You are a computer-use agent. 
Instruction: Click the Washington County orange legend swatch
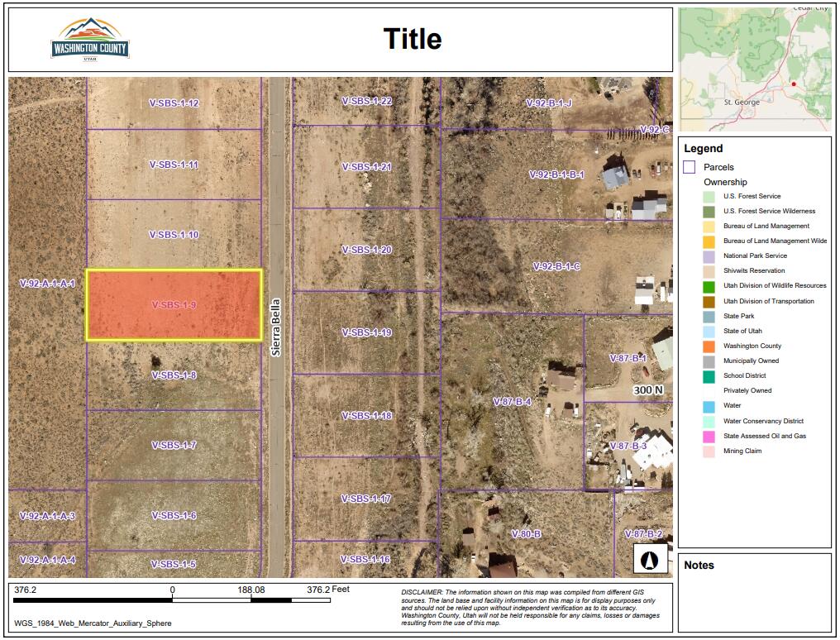709,346
